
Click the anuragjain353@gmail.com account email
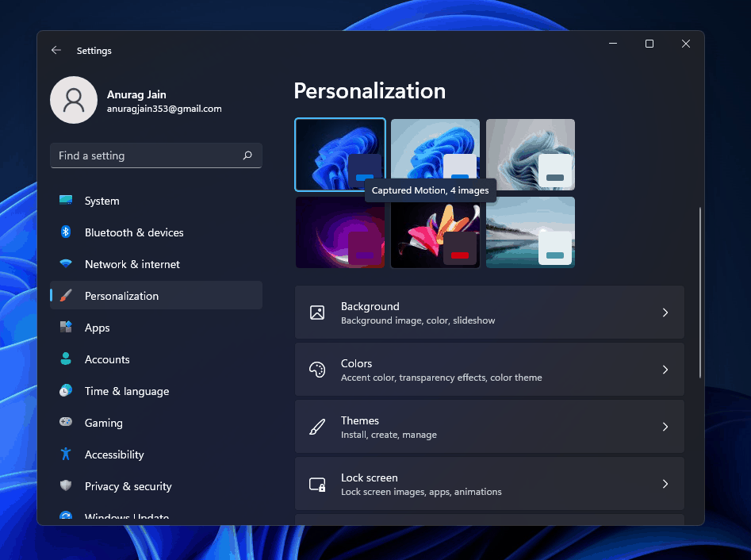pos(164,109)
